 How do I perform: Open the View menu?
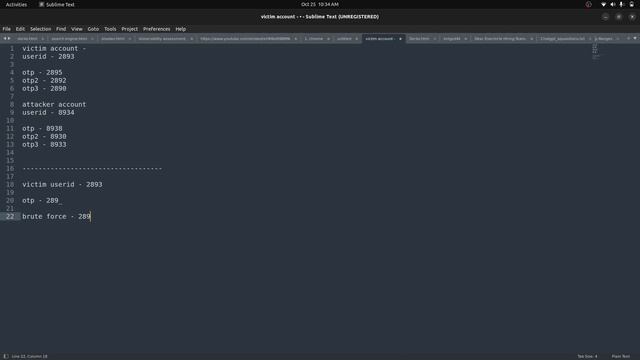tap(77, 29)
